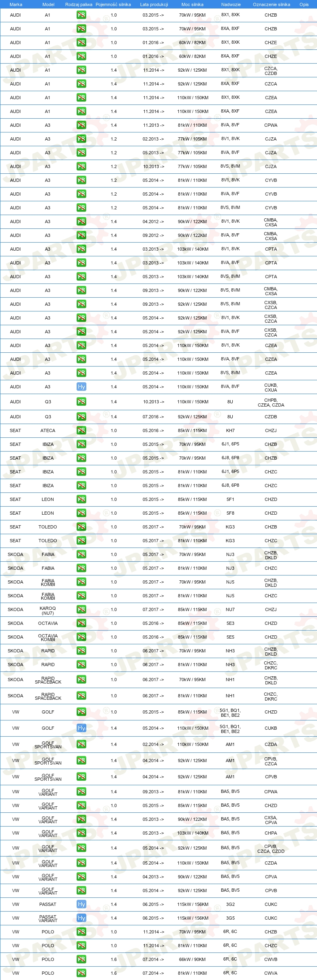Click the 07.2016 -> production date cell
The image size is (317, 980).
(x=153, y=417)
